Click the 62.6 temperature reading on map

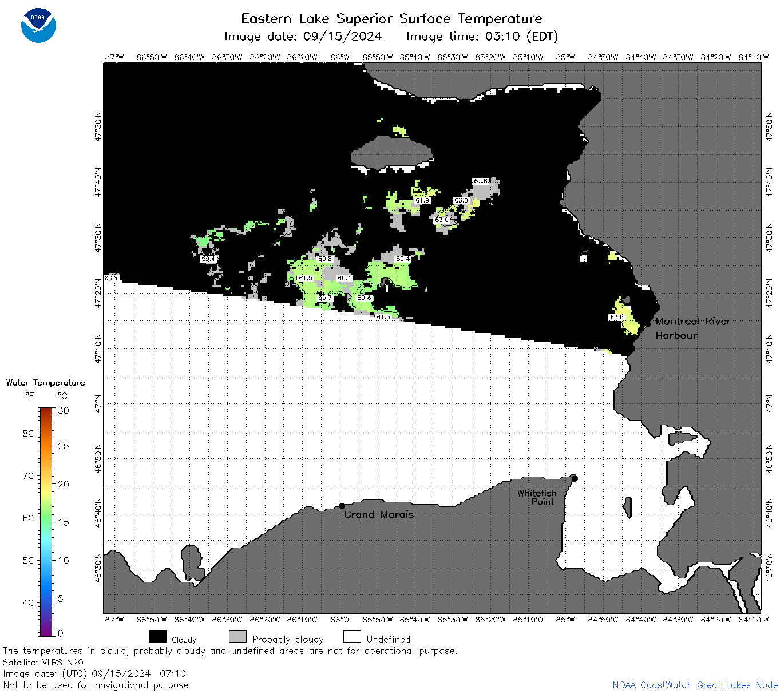click(x=481, y=181)
